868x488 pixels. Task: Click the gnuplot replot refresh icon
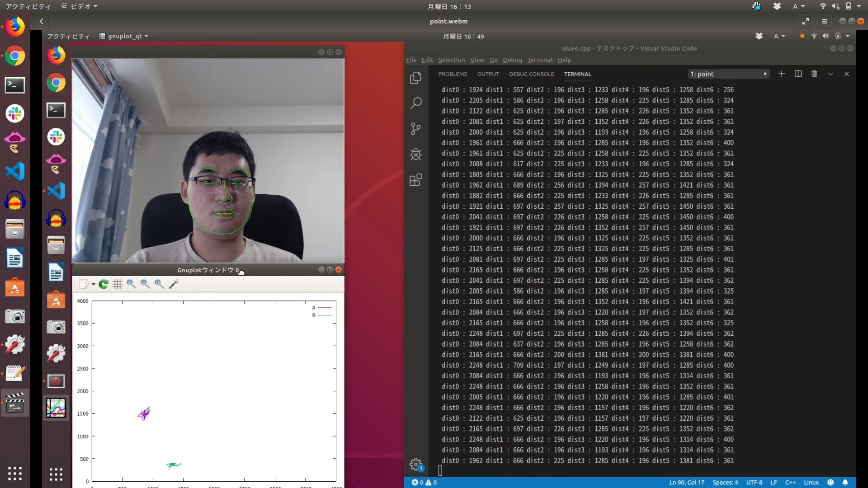pos(104,284)
